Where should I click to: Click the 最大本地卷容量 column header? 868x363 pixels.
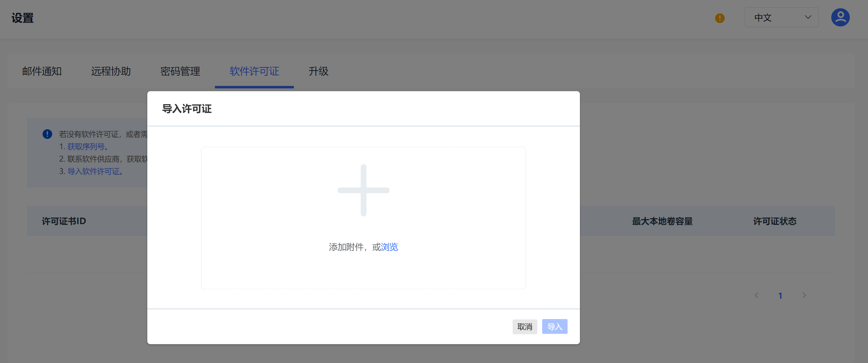[x=662, y=221]
